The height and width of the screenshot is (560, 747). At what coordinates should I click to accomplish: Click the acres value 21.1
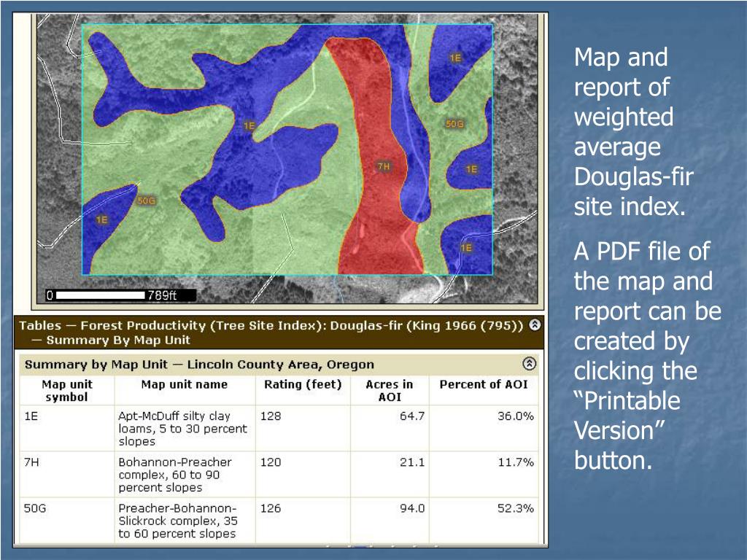412,462
